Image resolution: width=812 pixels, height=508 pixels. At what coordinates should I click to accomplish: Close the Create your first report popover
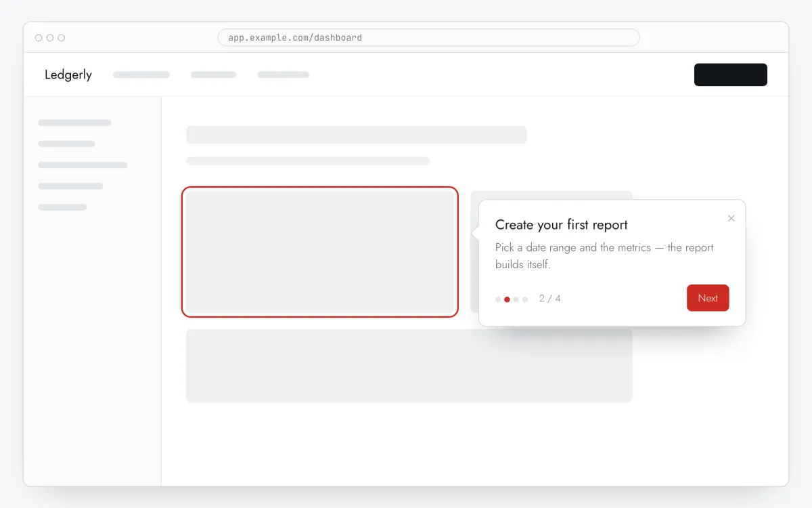pyautogui.click(x=731, y=218)
